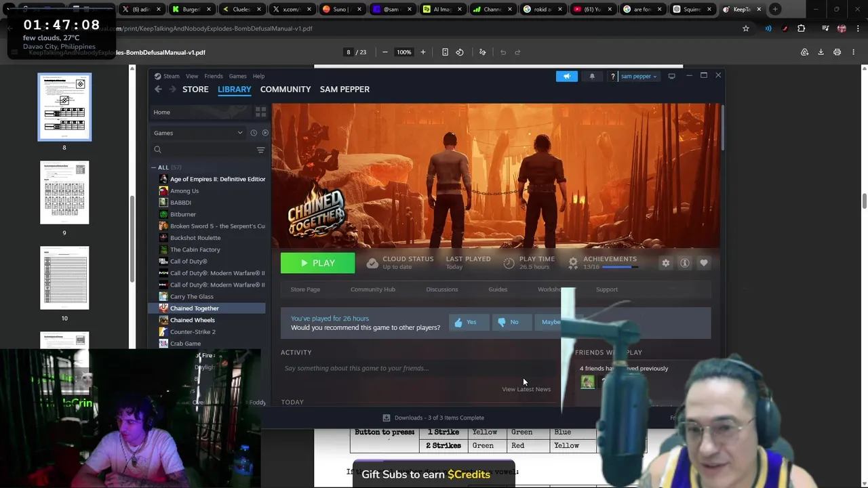This screenshot has width=868, height=488.
Task: Open Downloads status in Steam bottom bar
Action: (434, 418)
